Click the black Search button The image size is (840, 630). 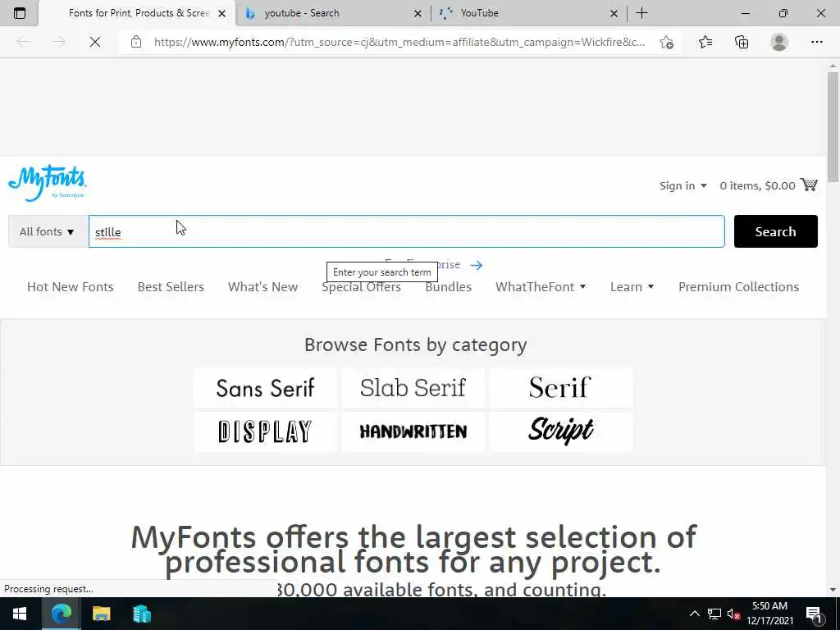coord(775,231)
